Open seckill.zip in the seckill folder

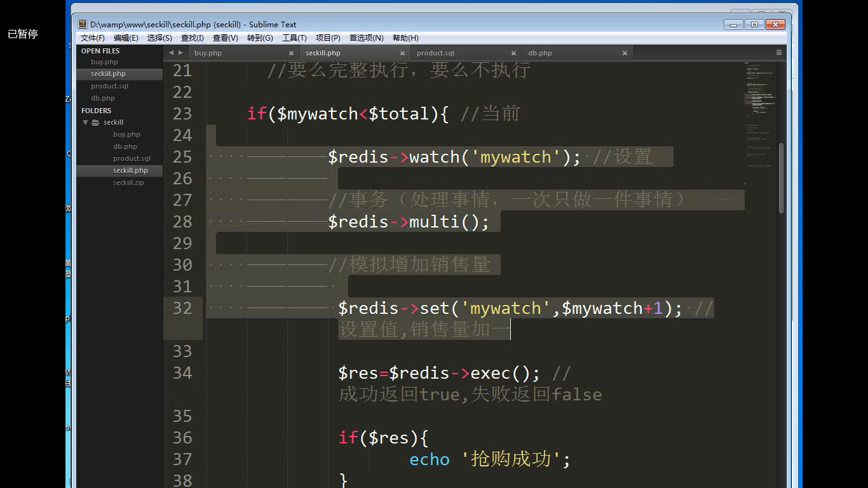click(128, 182)
